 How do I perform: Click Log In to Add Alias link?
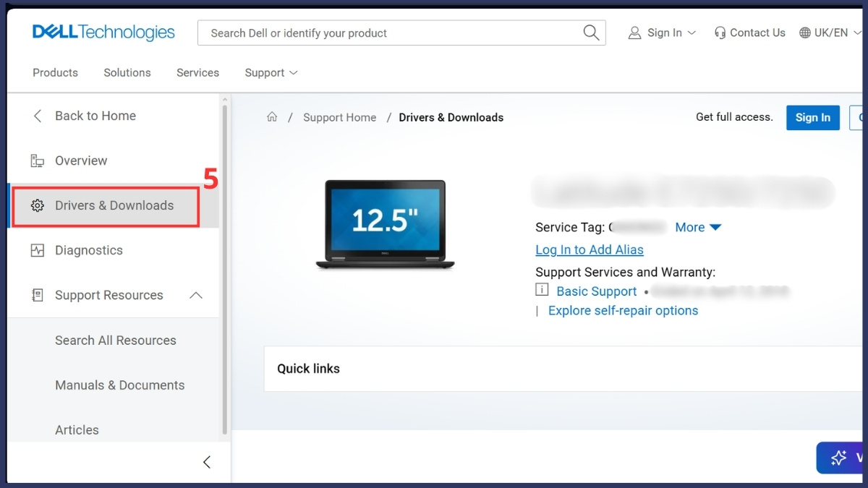pyautogui.click(x=590, y=249)
